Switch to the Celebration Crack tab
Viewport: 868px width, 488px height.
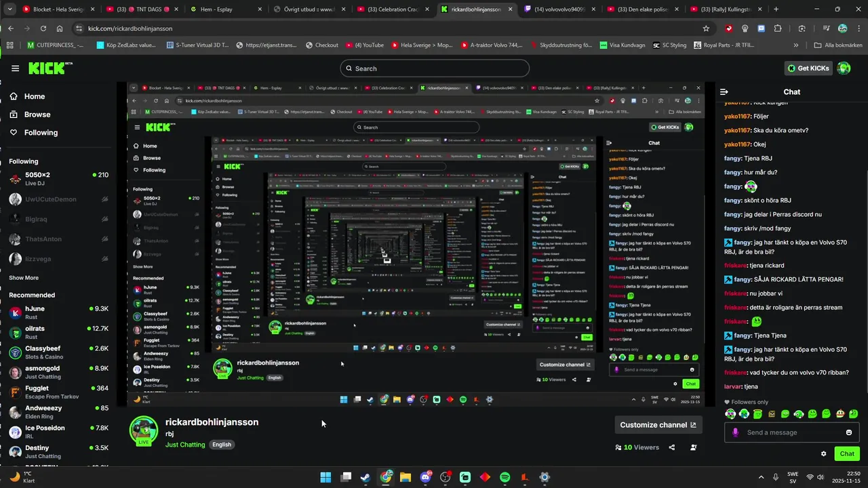[395, 9]
